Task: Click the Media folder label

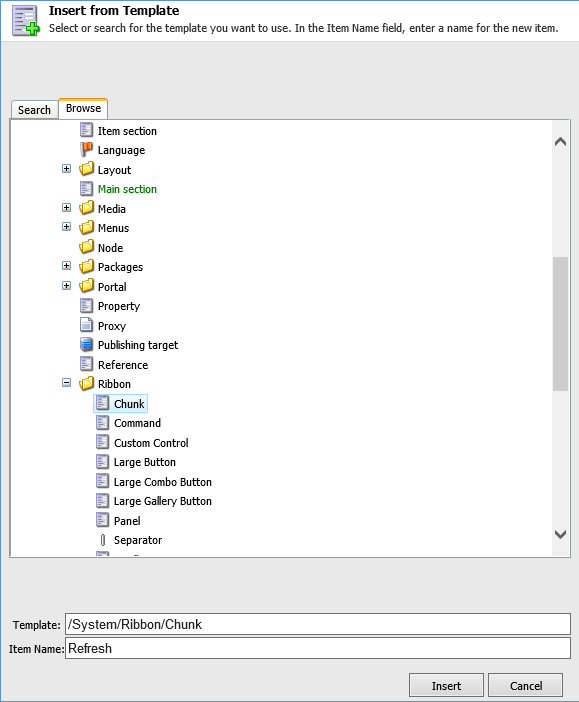Action: click(112, 209)
